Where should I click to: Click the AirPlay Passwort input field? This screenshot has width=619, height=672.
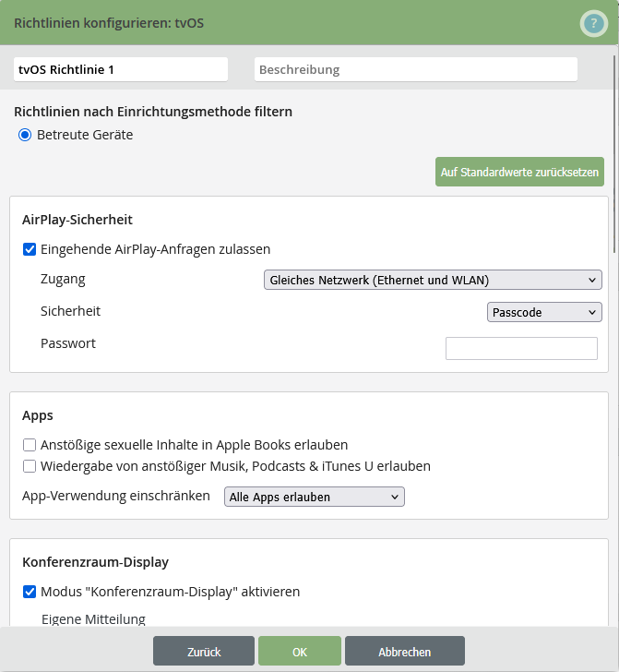coord(521,348)
